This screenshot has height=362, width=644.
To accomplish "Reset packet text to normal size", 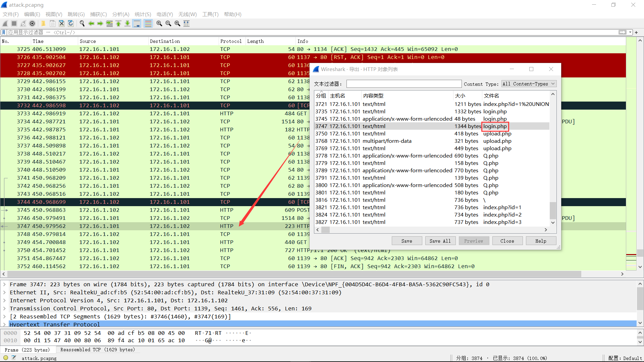I will pyautogui.click(x=177, y=23).
